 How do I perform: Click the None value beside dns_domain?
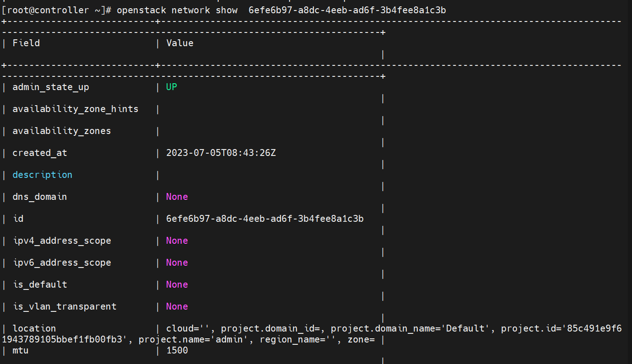pos(177,197)
